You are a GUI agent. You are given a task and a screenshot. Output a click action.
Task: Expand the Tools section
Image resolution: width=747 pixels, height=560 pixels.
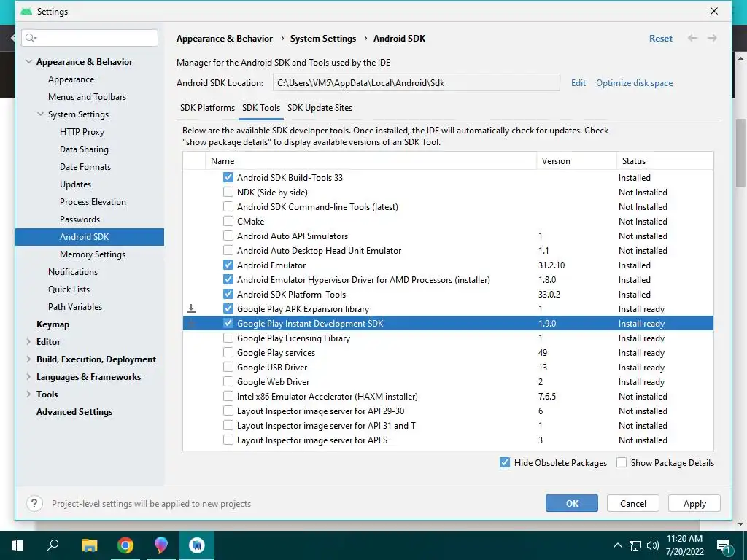point(28,394)
